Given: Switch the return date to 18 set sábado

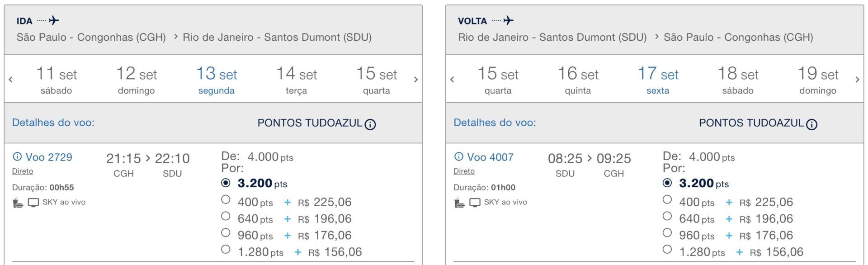Looking at the screenshot, I should pyautogui.click(x=738, y=80).
